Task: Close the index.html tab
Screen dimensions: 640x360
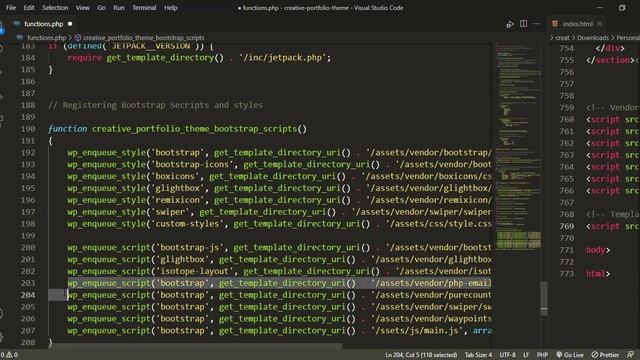Action: point(600,24)
